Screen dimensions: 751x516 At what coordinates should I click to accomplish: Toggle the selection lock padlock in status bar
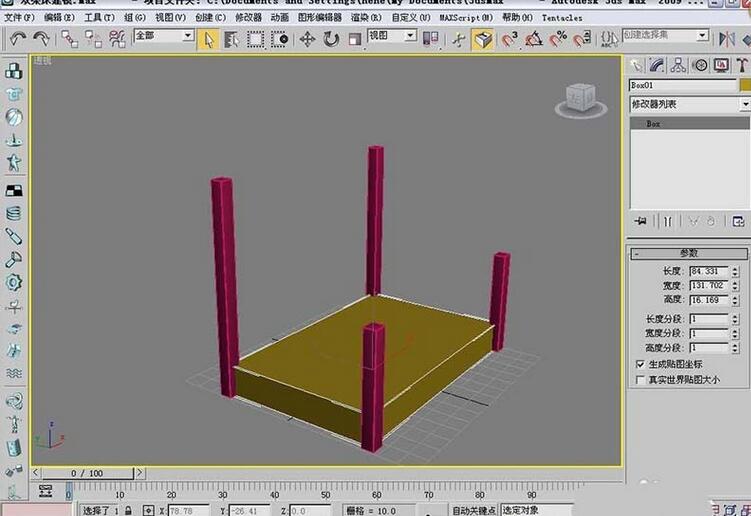tap(128, 511)
